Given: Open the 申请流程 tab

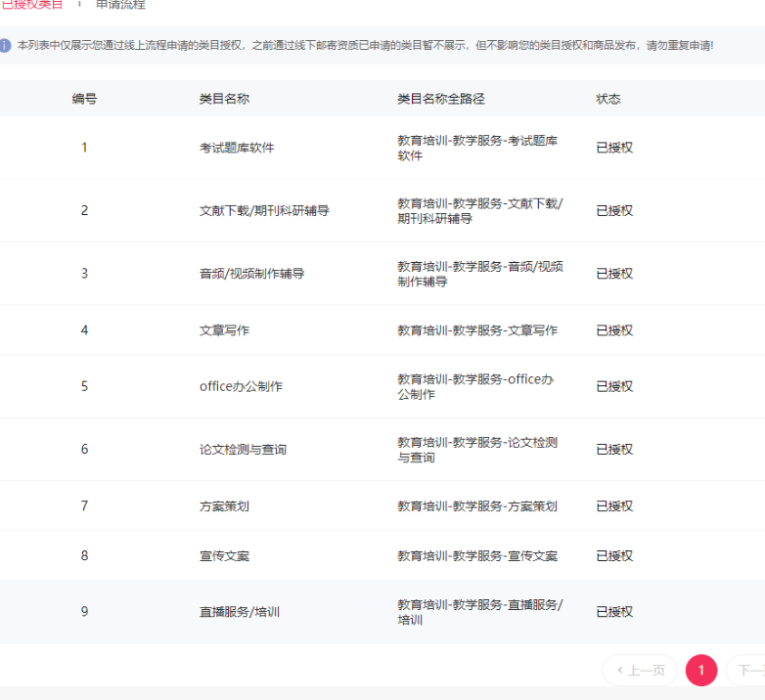Looking at the screenshot, I should click(120, 5).
